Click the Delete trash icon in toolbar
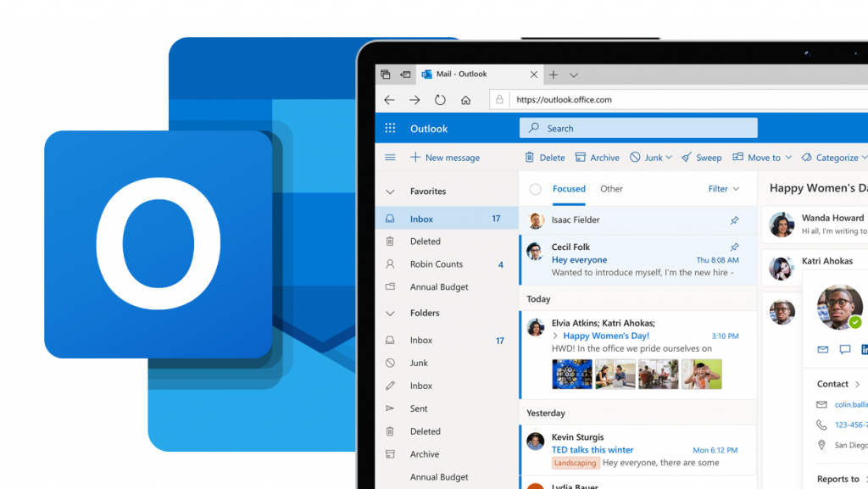Screen dimensions: 868x489 (544, 158)
